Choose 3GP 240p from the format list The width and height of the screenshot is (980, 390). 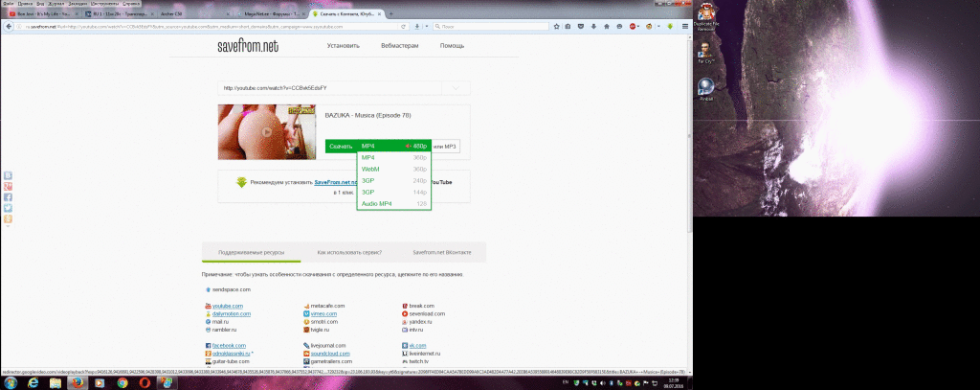pos(393,180)
